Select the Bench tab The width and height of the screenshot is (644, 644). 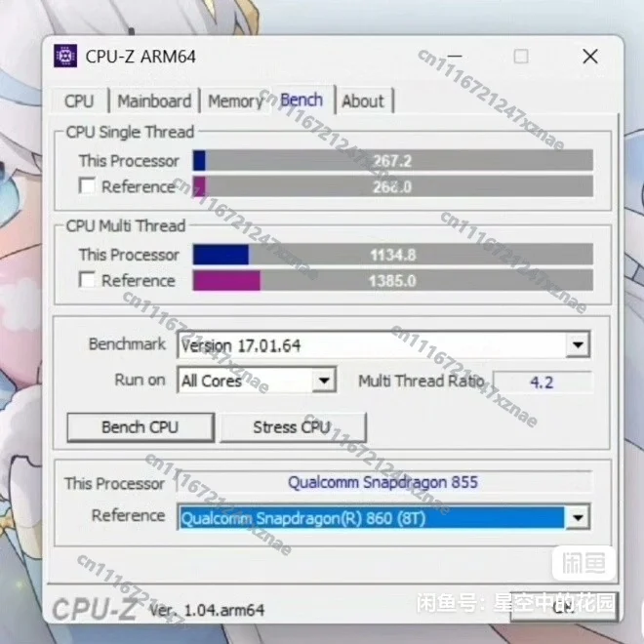(302, 100)
